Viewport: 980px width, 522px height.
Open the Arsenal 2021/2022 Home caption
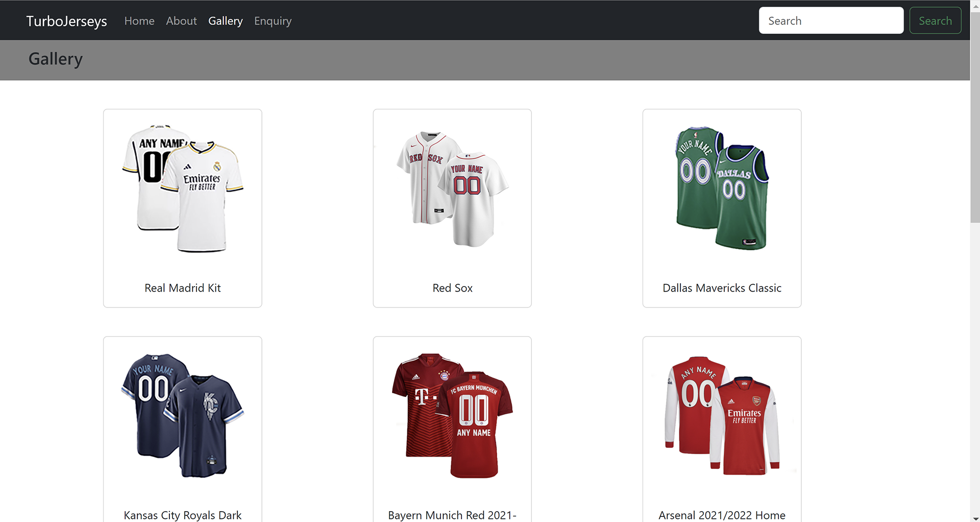[722, 515]
